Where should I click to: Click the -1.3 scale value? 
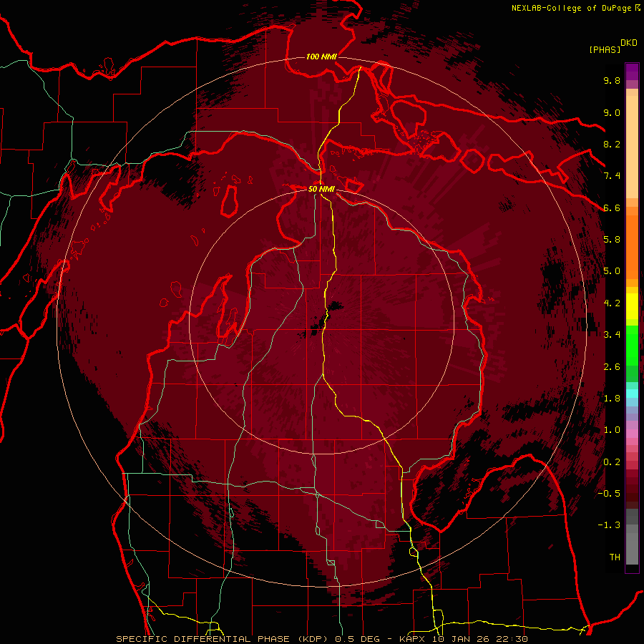(609, 525)
